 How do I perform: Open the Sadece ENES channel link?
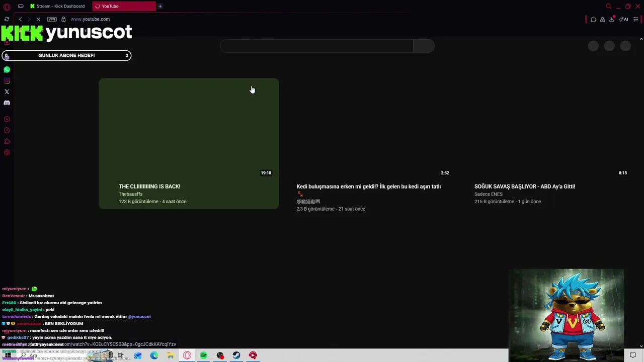click(489, 194)
